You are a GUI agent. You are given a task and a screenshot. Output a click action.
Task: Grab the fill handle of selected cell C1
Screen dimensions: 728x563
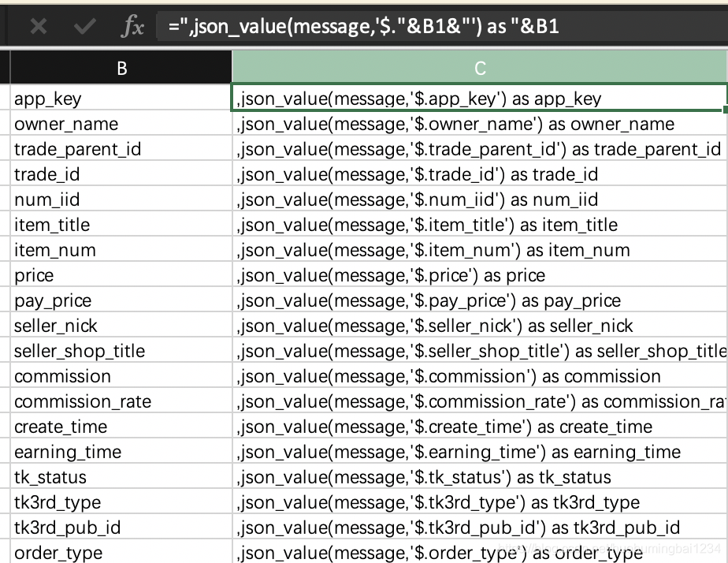click(725, 110)
